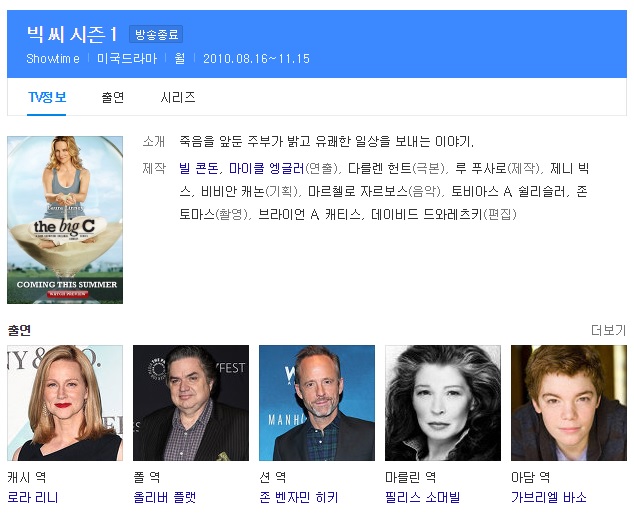Click the 빅 씨 시즌1 title
The width and height of the screenshot is (634, 513).
72,35
